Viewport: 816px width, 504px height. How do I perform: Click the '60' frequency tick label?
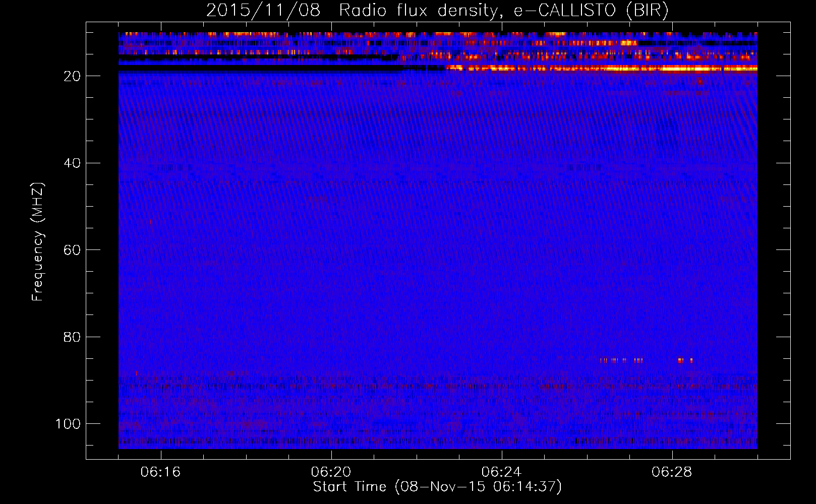click(72, 250)
